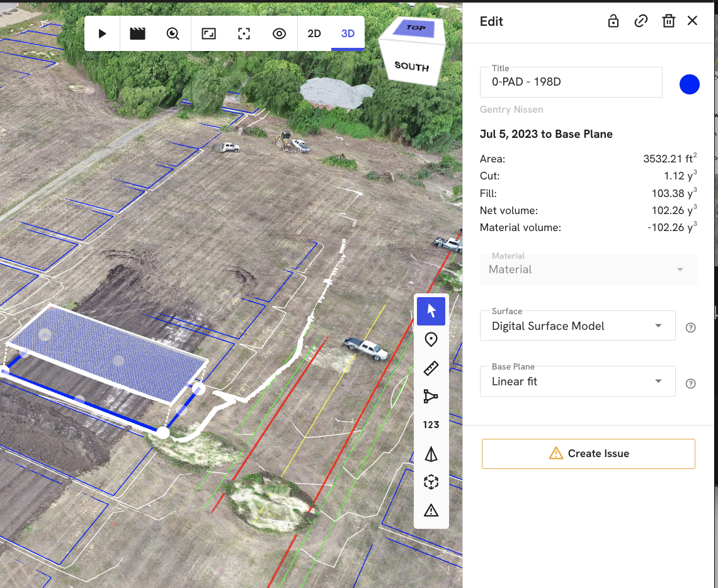Activate the distance measurement ruler tool
Image resolution: width=718 pixels, height=588 pixels.
(431, 368)
